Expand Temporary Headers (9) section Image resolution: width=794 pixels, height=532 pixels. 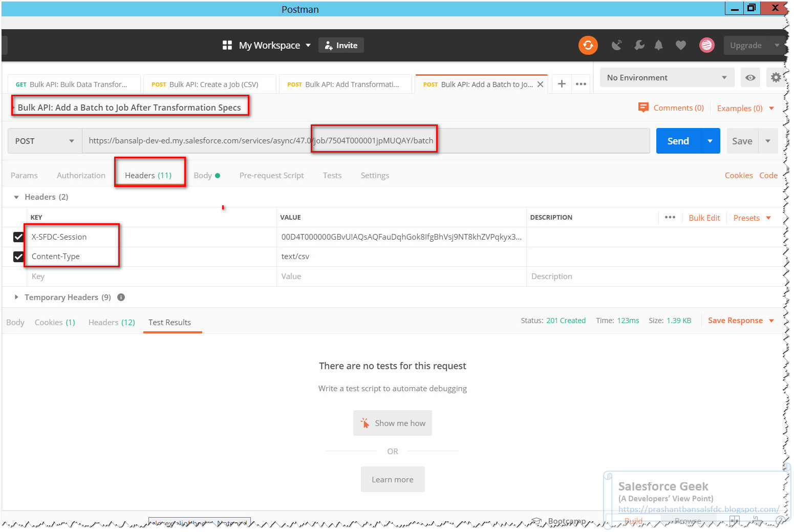point(16,297)
